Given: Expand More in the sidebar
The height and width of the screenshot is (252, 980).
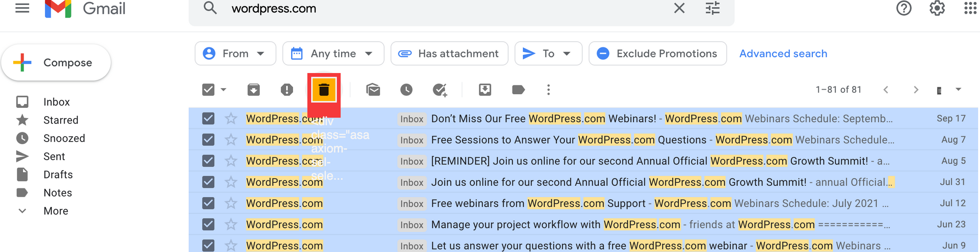Looking at the screenshot, I should tap(55, 211).
